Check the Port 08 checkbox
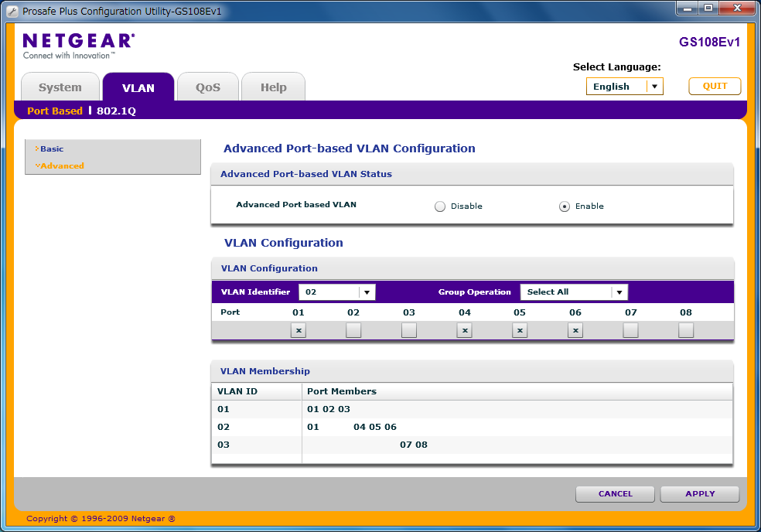The width and height of the screenshot is (761, 532). point(685,330)
